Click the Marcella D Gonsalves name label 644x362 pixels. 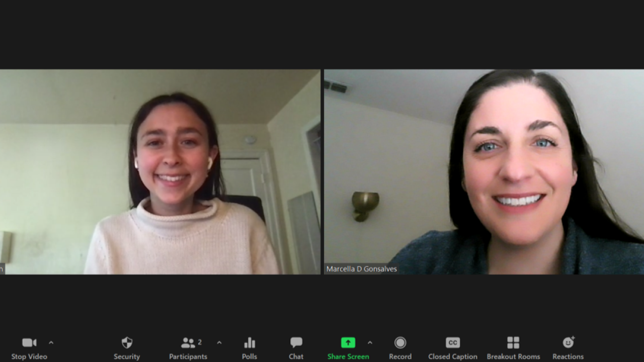(x=361, y=269)
